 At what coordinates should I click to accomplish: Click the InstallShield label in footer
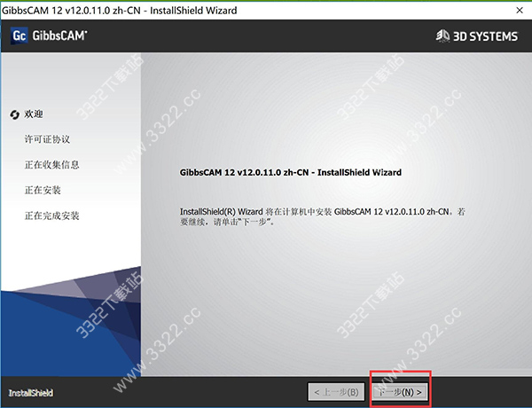(30, 393)
